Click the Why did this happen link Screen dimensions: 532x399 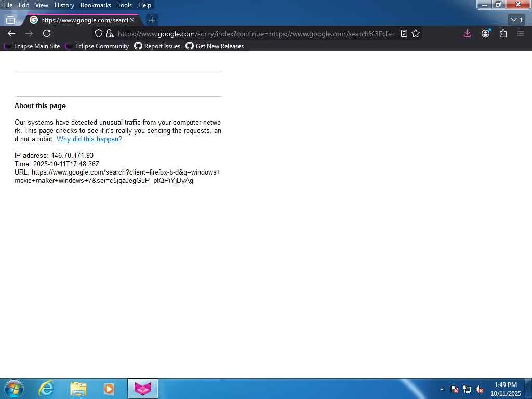tap(89, 139)
